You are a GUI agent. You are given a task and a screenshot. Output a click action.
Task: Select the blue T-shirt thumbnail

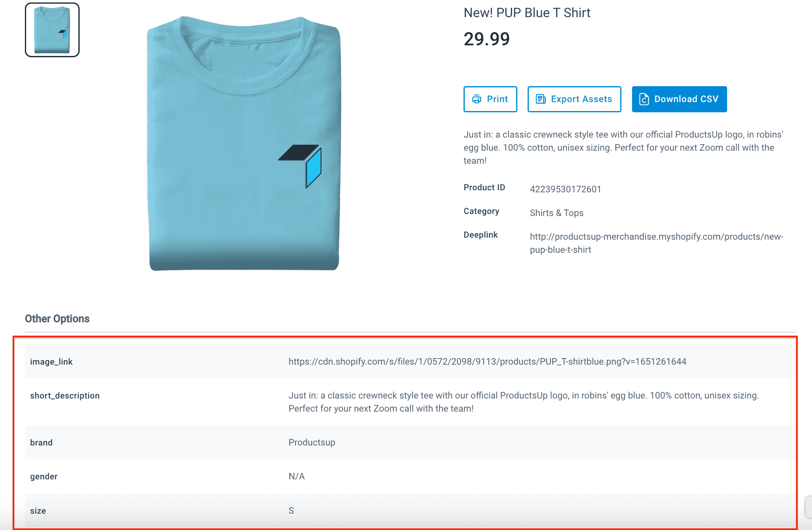click(x=52, y=30)
